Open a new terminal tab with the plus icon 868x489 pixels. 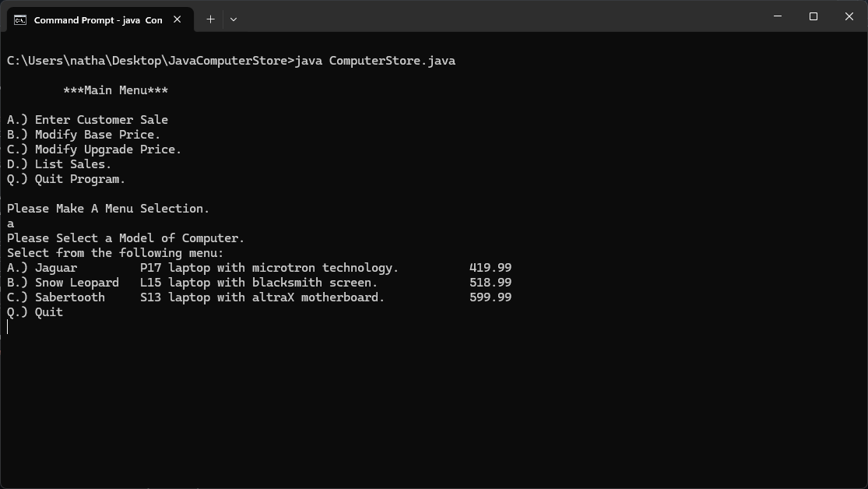pos(209,19)
